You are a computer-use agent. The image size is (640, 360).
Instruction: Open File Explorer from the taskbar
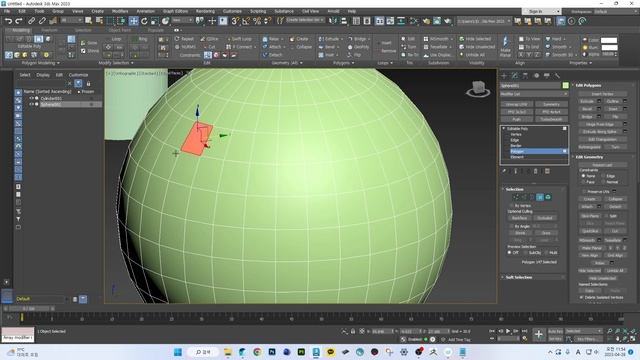(228, 352)
